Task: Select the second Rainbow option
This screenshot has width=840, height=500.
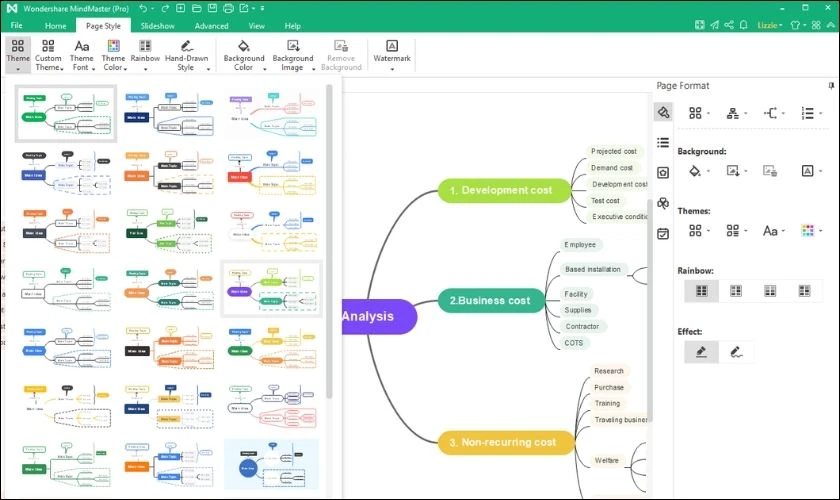Action: click(736, 290)
